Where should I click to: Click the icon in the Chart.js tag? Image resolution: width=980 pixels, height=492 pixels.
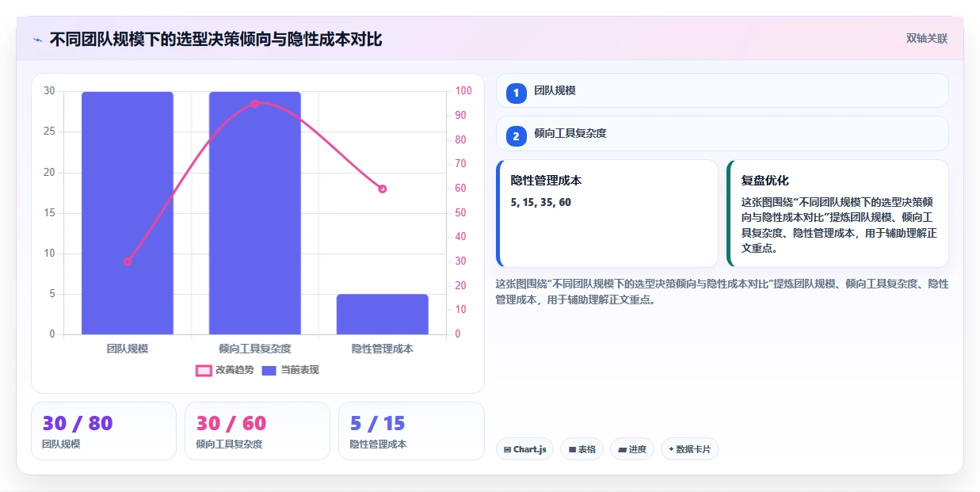[508, 449]
